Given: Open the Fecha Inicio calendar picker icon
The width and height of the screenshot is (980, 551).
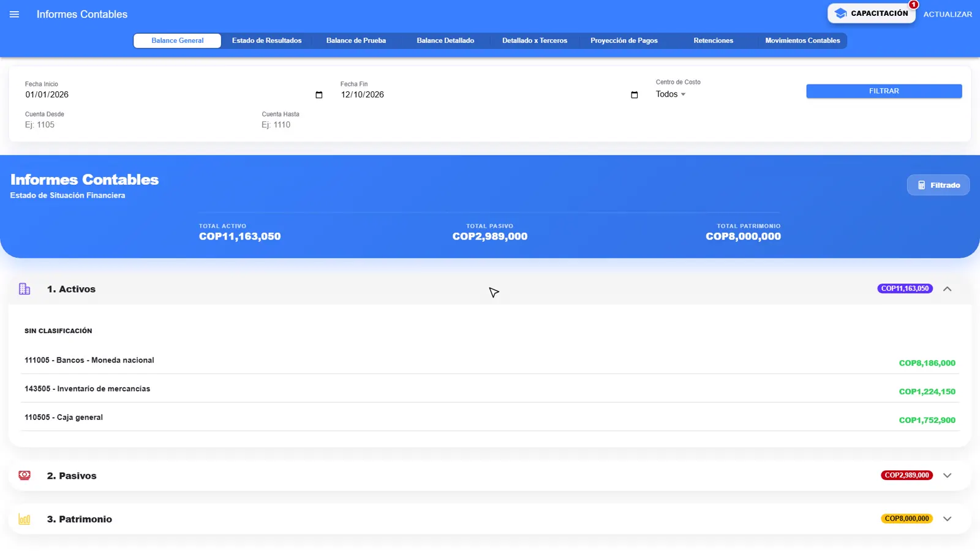Looking at the screenshot, I should click(318, 95).
